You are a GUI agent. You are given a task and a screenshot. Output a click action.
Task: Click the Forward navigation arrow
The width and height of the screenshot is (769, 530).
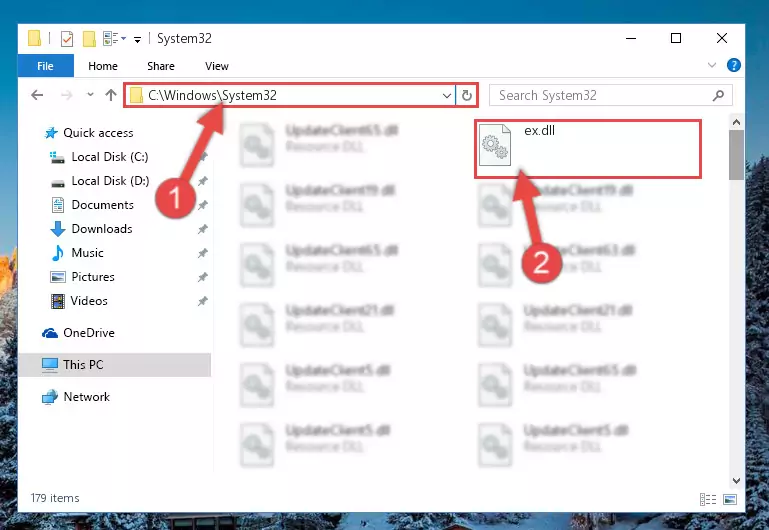click(66, 95)
